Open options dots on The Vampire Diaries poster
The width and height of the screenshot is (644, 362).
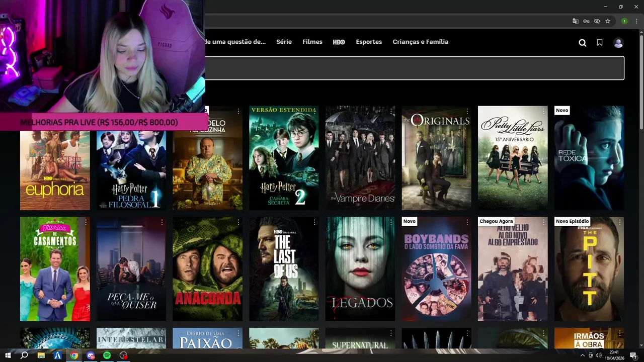[391, 111]
